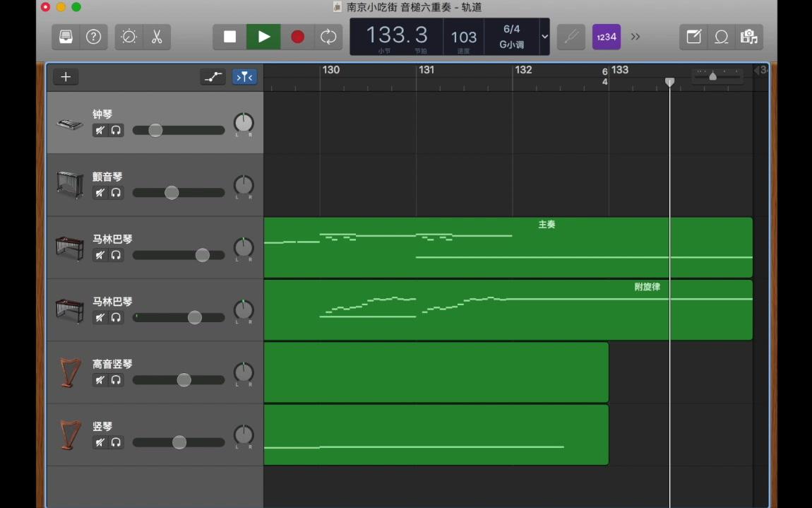This screenshot has height=508, width=812.
Task: Expand hidden toolbar items chevrons
Action: coord(635,37)
